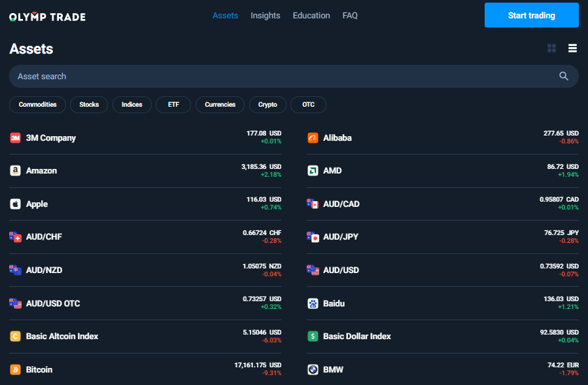Click the -6.03% Altcoin Index change
The image size is (588, 385).
[271, 340]
